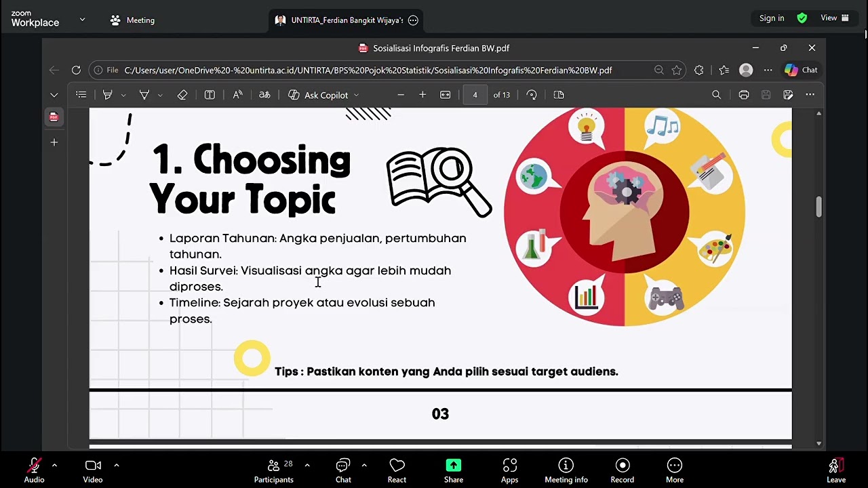Expand the Participants options arrow
This screenshot has width=868, height=488.
tap(307, 465)
